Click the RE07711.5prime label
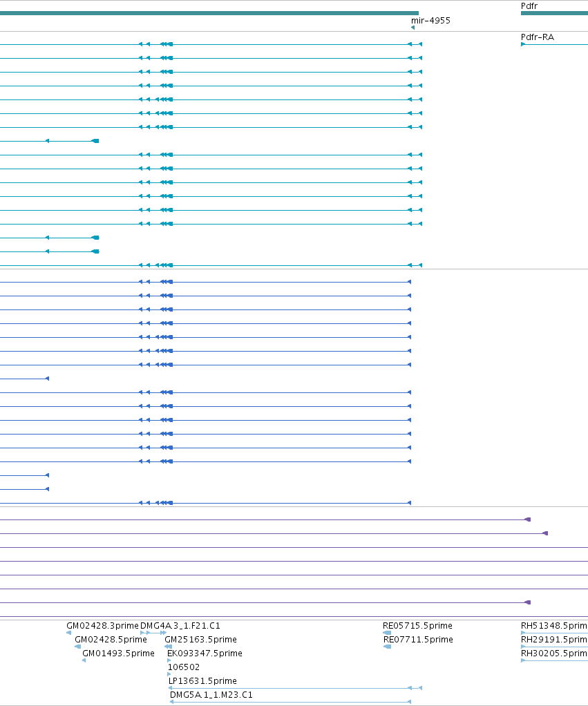 [x=418, y=640]
